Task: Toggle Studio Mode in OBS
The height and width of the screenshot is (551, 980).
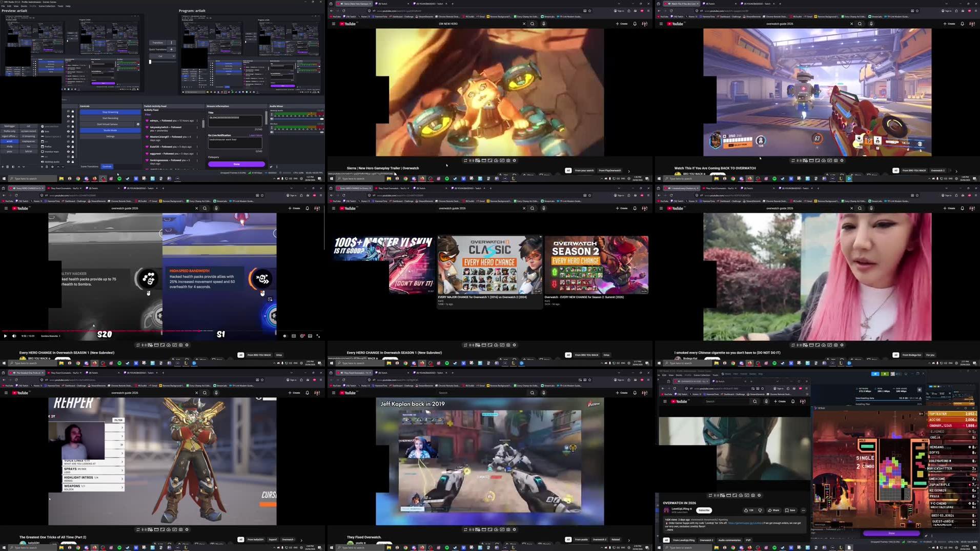Action: click(109, 130)
